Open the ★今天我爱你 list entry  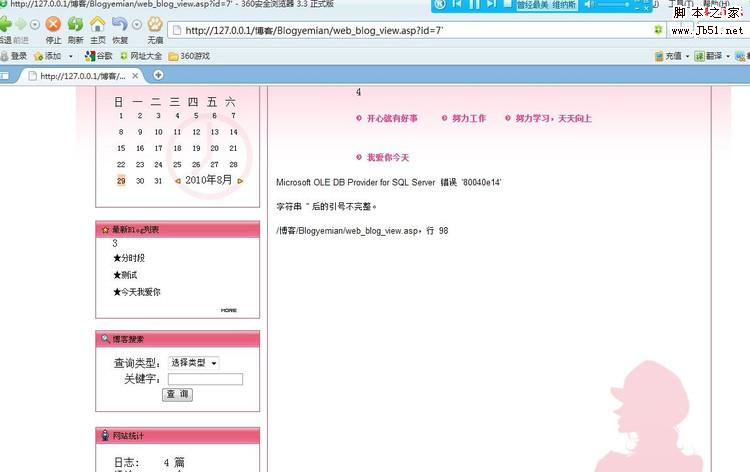[137, 292]
